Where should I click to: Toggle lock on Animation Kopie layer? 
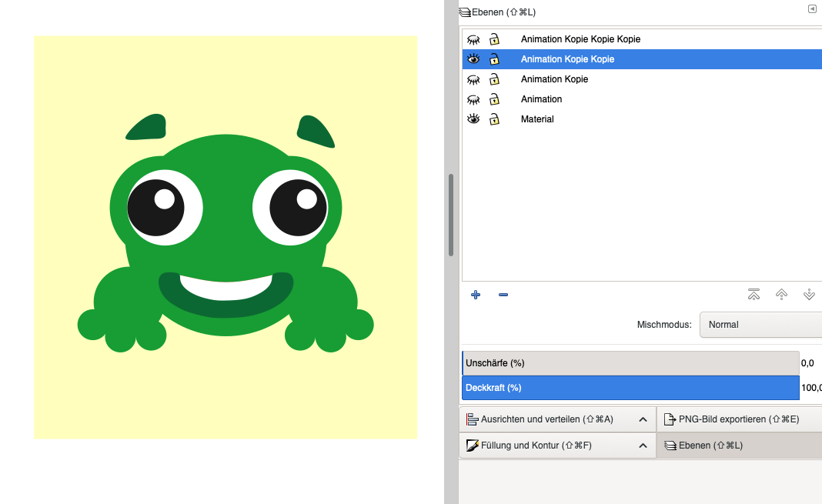pyautogui.click(x=494, y=79)
